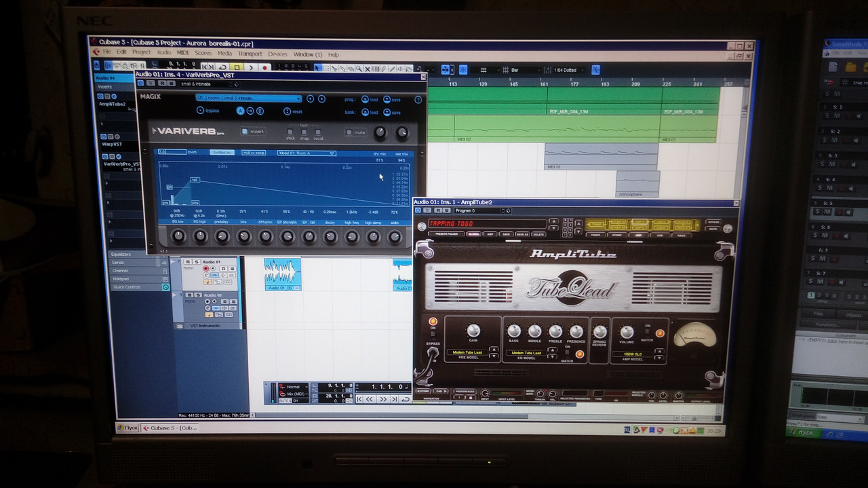The height and width of the screenshot is (488, 868).
Task: Open the 'Normal' record mode dropdown
Action: pyautogui.click(x=294, y=387)
